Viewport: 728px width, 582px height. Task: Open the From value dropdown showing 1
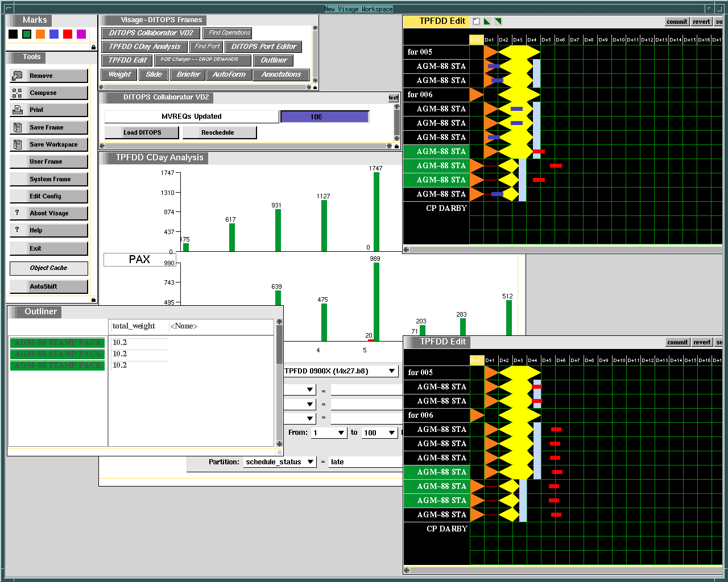pyautogui.click(x=341, y=433)
